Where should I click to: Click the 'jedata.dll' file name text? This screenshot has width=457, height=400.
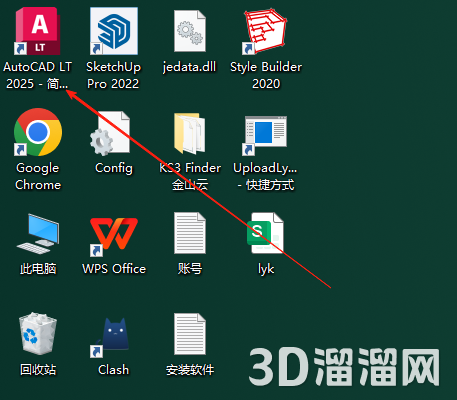[189, 67]
